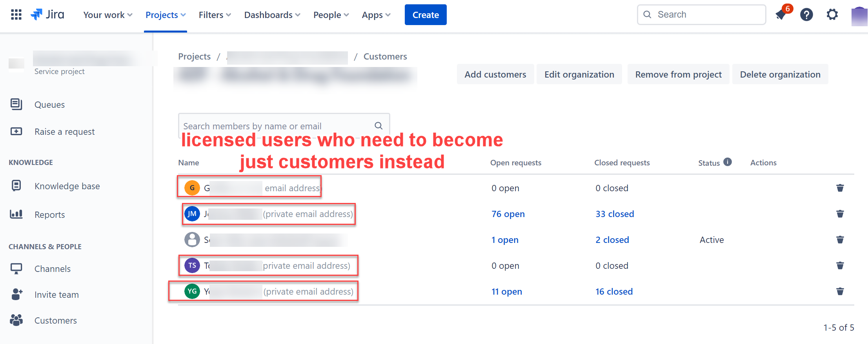Image resolution: width=868 pixels, height=344 pixels.
Task: Open the 11 open requests link
Action: click(x=507, y=291)
